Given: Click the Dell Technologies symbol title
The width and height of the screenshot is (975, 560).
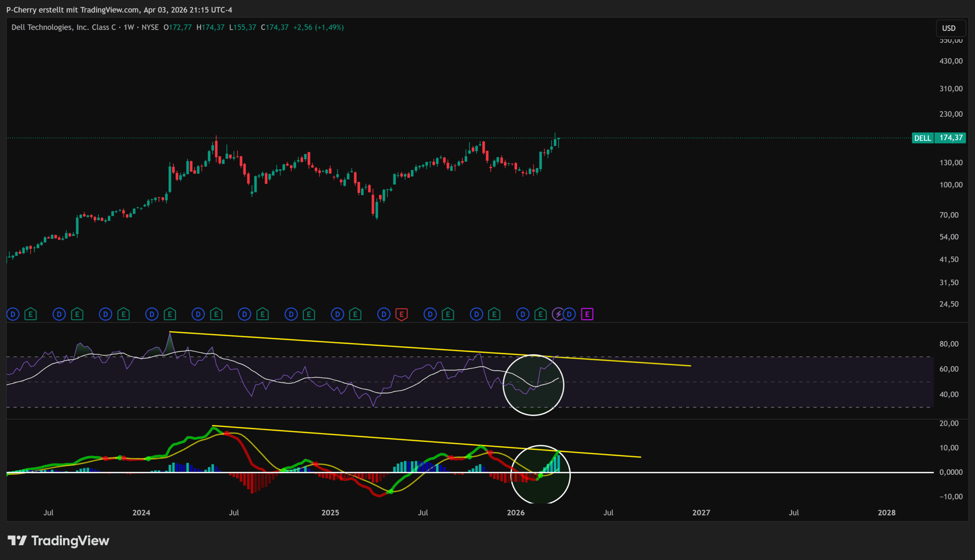Looking at the screenshot, I should pyautogui.click(x=64, y=27).
